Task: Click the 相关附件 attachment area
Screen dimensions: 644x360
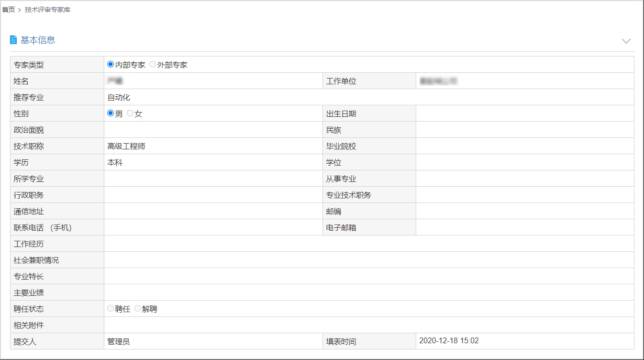Action: pyautogui.click(x=368, y=325)
